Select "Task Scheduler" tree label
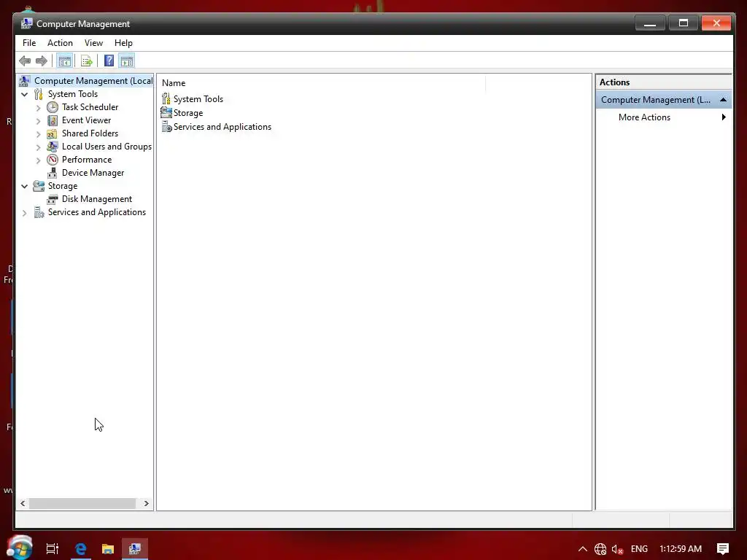Image resolution: width=747 pixels, height=560 pixels. (90, 107)
